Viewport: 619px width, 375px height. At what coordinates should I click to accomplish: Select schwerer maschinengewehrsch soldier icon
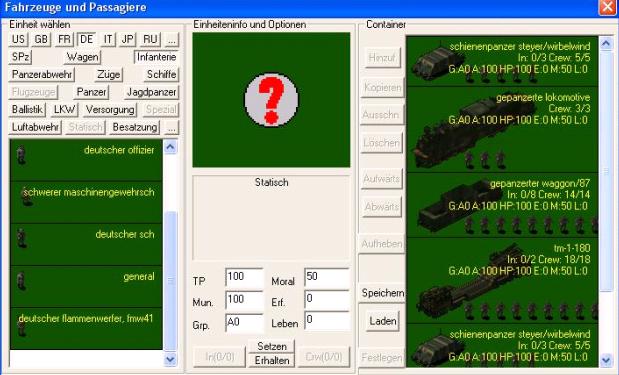coord(26,197)
